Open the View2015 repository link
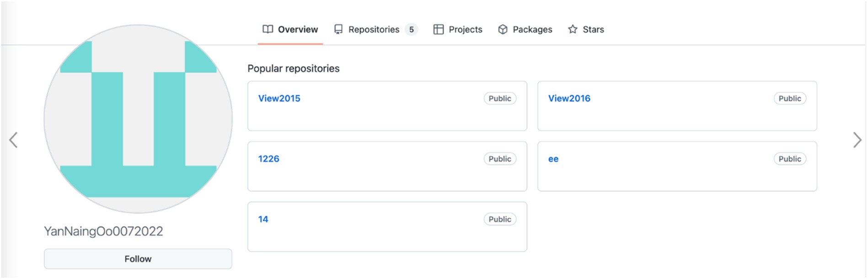The image size is (868, 279). point(279,98)
